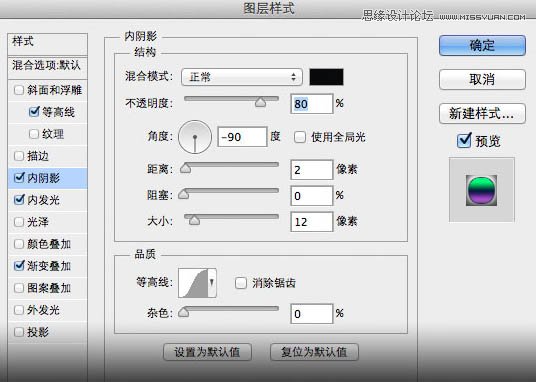The height and width of the screenshot is (382, 536).
Task: Open the 混合模式 dropdown showing 正常
Action: click(242, 77)
